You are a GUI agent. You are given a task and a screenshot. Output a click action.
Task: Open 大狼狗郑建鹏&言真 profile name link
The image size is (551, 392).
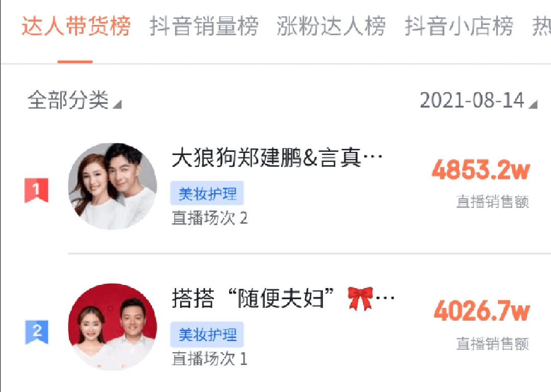click(277, 158)
